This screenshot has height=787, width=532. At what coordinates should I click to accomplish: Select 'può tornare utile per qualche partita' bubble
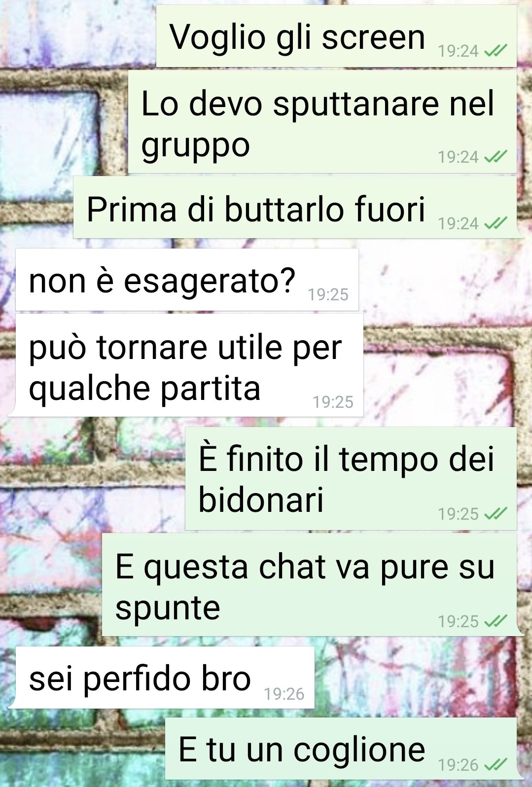[186, 365]
